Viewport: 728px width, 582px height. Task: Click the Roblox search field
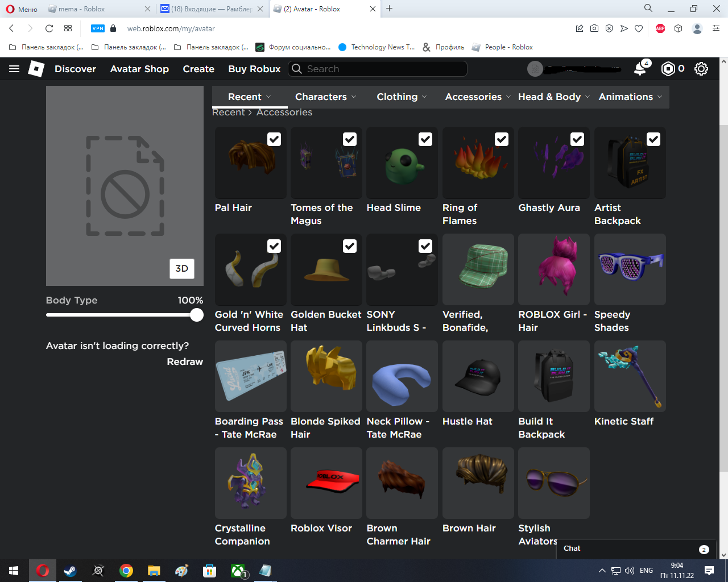(x=378, y=69)
